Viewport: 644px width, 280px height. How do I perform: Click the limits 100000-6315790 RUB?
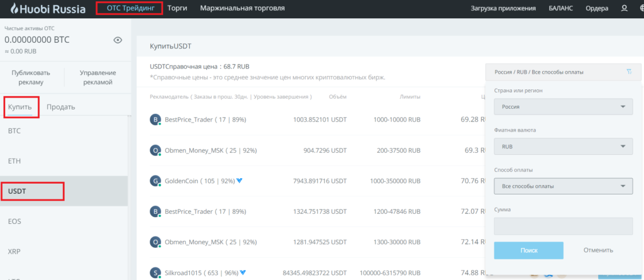390,272
